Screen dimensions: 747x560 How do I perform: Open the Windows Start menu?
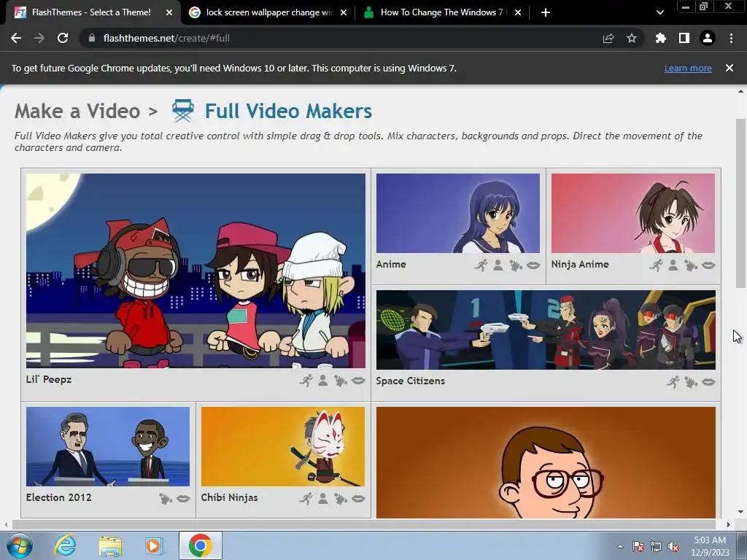(19, 545)
